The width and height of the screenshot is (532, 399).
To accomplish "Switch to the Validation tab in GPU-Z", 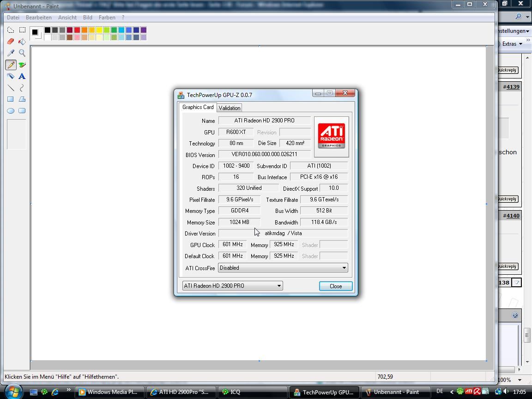I will point(230,108).
